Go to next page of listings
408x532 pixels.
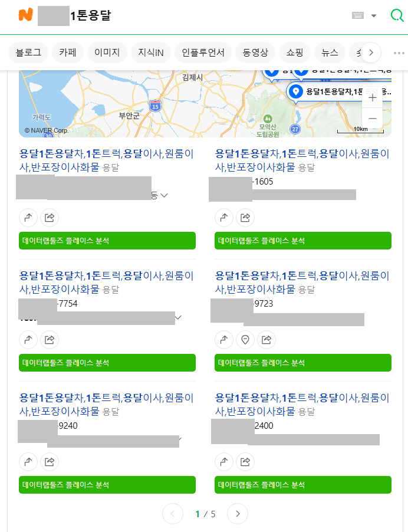pos(238,514)
